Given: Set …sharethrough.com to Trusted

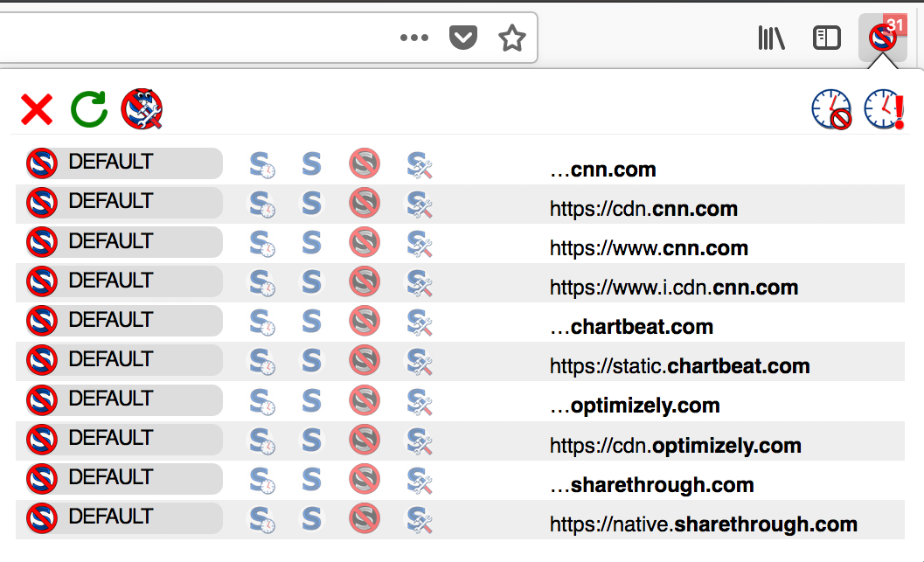Looking at the screenshot, I should click(311, 480).
